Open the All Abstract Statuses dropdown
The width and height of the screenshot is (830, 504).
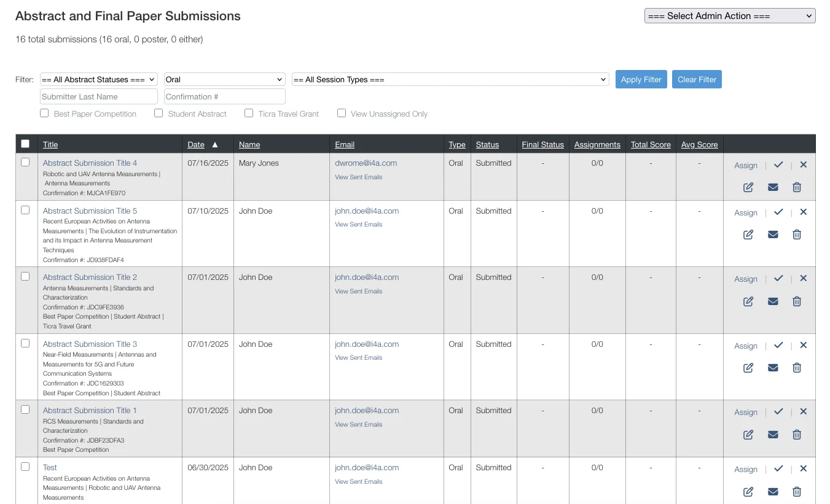pos(98,79)
